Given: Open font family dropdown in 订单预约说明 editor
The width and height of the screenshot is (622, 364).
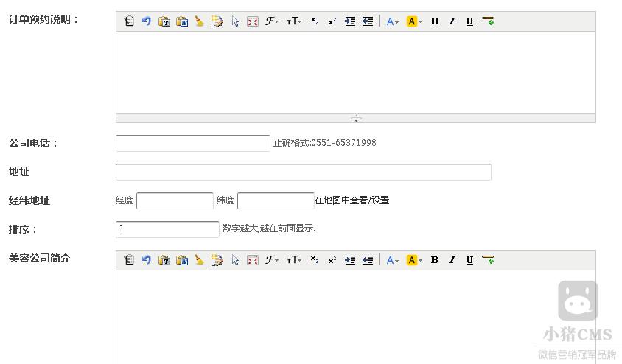Looking at the screenshot, I should point(272,21).
